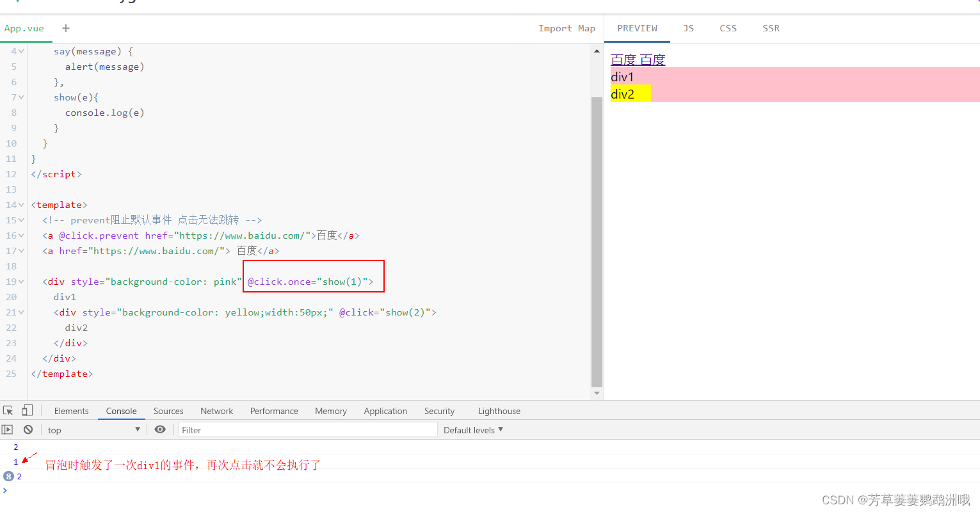Click the console.log(e) code line
Image resolution: width=980 pixels, height=512 pixels.
104,113
